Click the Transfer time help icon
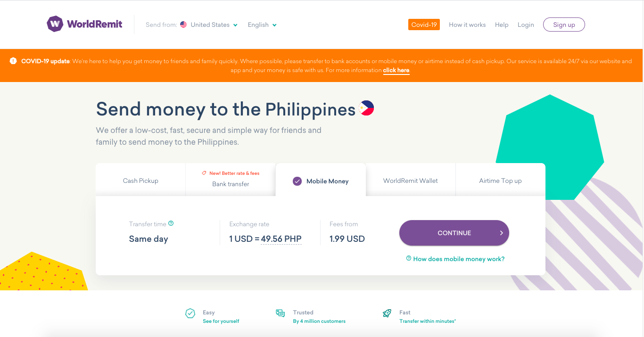Viewport: 644px width, 337px height. tap(171, 223)
